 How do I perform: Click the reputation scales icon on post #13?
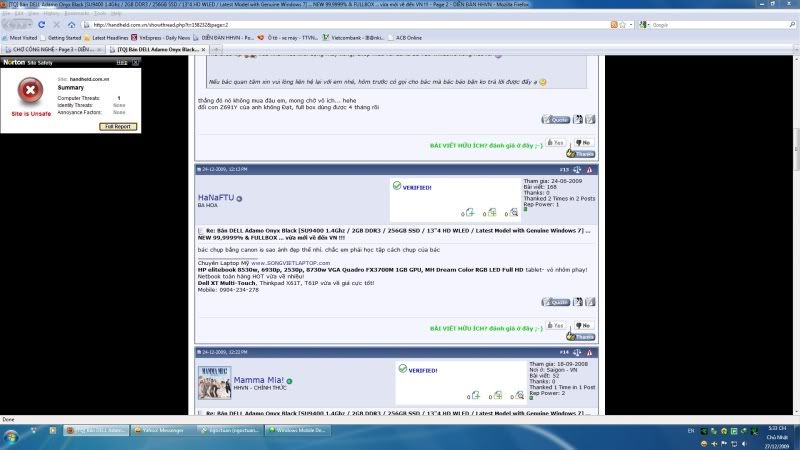[577, 169]
